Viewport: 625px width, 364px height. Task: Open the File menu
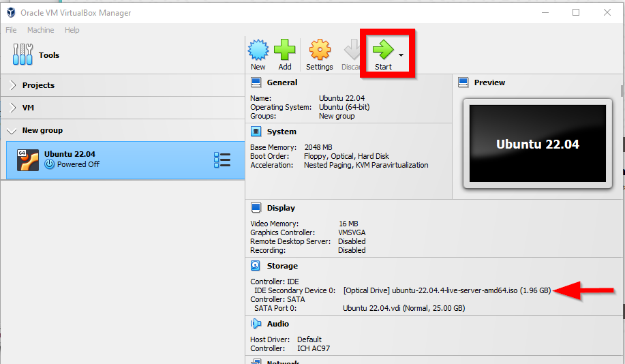tap(11, 30)
